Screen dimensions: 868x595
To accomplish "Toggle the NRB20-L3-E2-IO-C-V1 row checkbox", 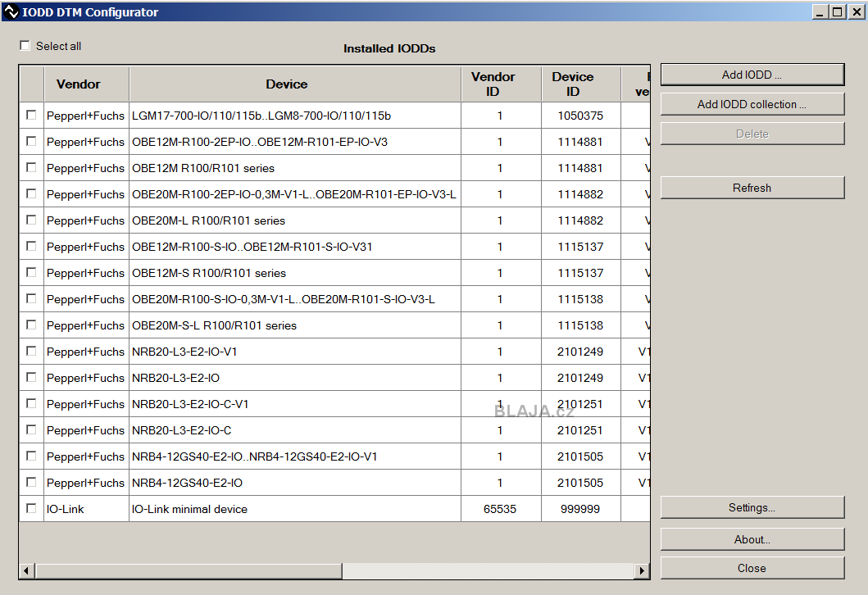I will (31, 403).
